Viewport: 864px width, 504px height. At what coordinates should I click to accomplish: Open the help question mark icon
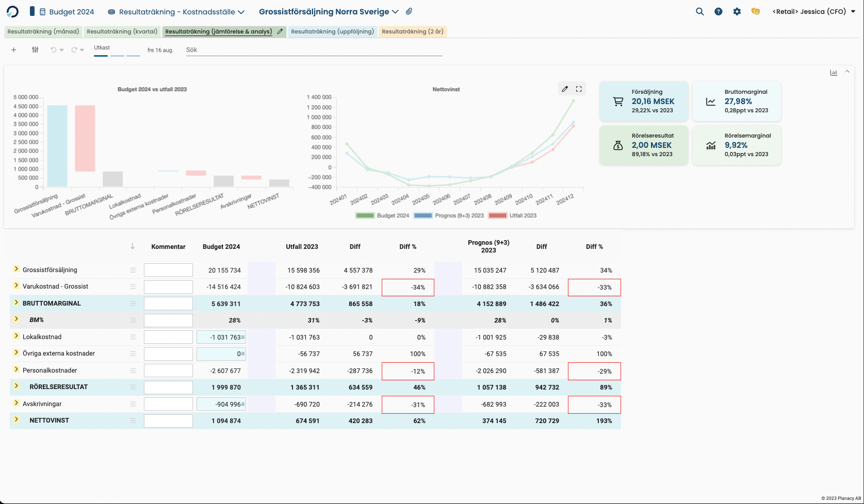[718, 11]
